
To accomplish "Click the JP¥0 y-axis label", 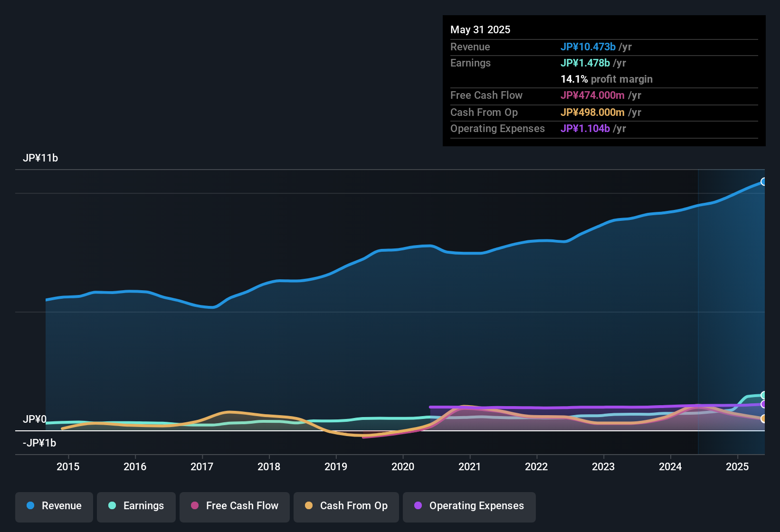I will point(35,419).
